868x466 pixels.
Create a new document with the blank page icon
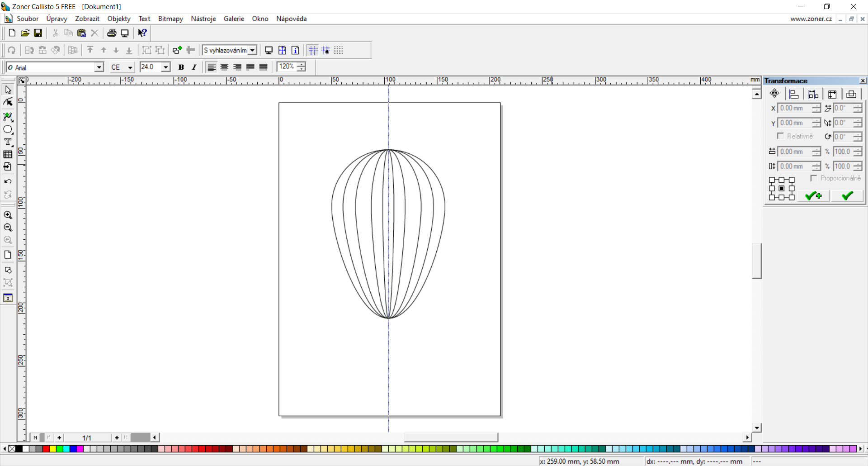tap(12, 33)
